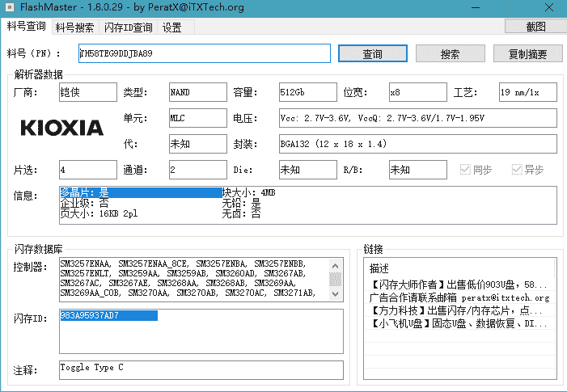Click the 位宽 field showing x8
Image resolution: width=567 pixels, height=392 pixels.
click(417, 92)
